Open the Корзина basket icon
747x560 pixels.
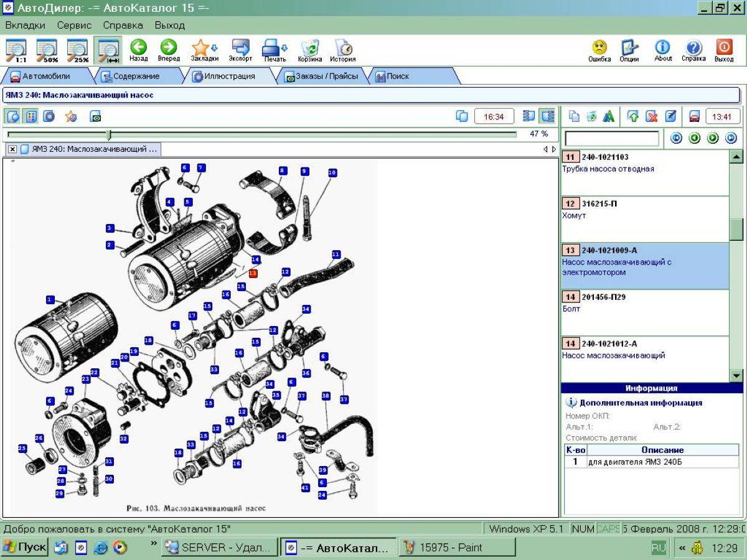pos(309,50)
